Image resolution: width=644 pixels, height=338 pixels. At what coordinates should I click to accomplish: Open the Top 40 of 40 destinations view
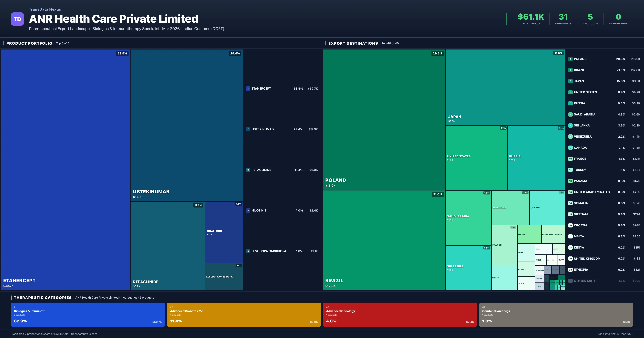[390, 43]
